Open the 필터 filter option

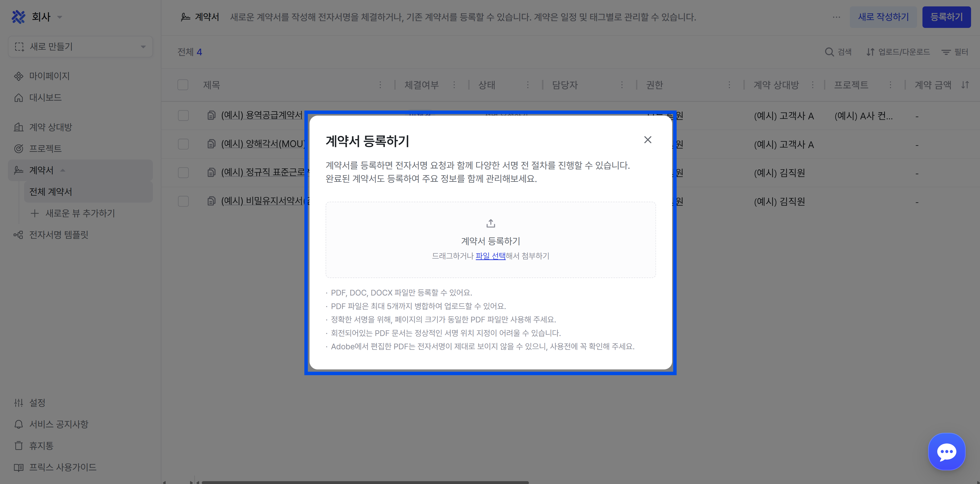955,52
